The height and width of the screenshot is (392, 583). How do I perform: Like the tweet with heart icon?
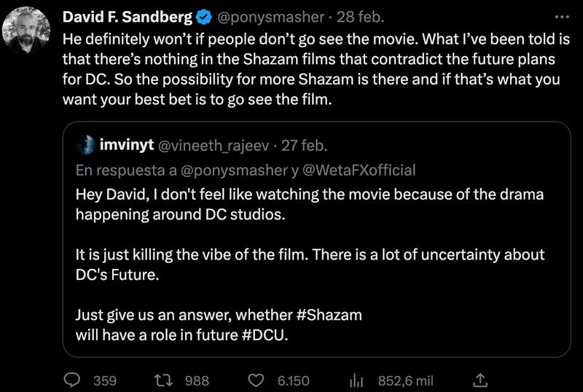pyautogui.click(x=256, y=380)
